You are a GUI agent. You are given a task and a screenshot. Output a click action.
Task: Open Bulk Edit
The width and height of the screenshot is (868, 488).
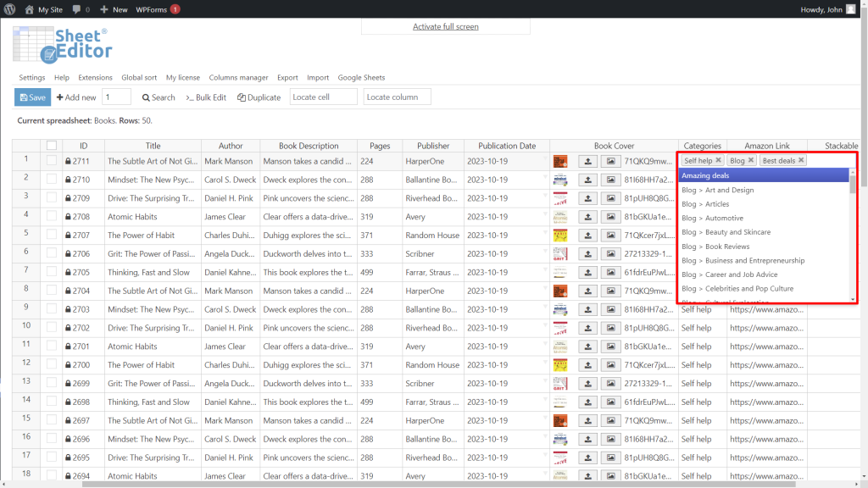(206, 97)
